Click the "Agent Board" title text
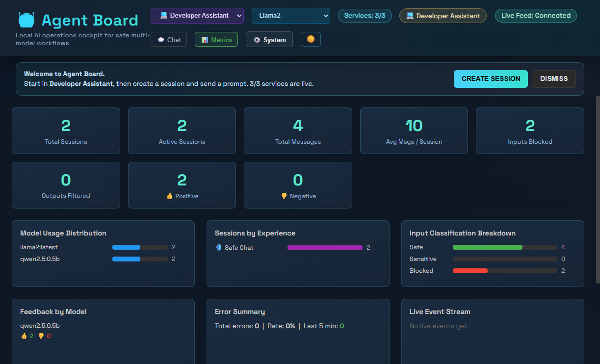The width and height of the screenshot is (600, 364). point(90,20)
